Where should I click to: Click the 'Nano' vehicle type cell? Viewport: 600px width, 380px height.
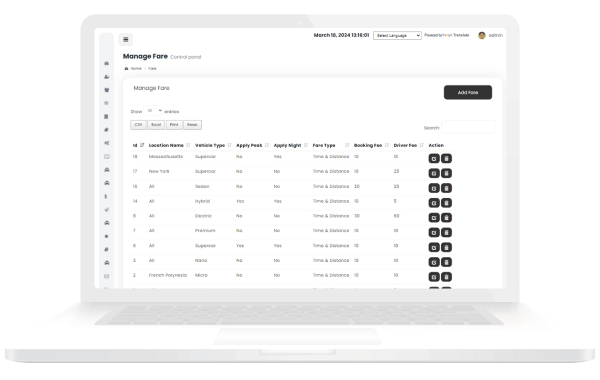click(201, 261)
